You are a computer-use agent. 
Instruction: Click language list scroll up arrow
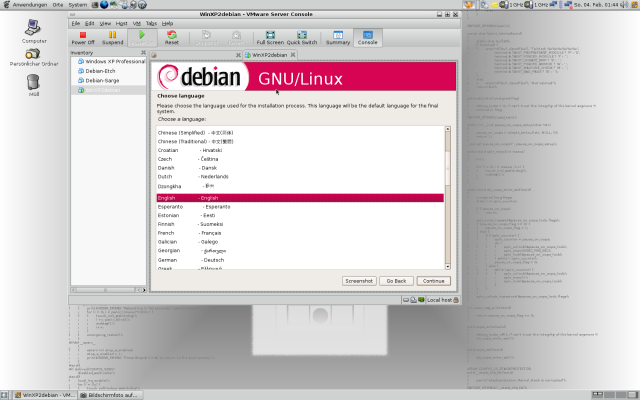point(448,129)
